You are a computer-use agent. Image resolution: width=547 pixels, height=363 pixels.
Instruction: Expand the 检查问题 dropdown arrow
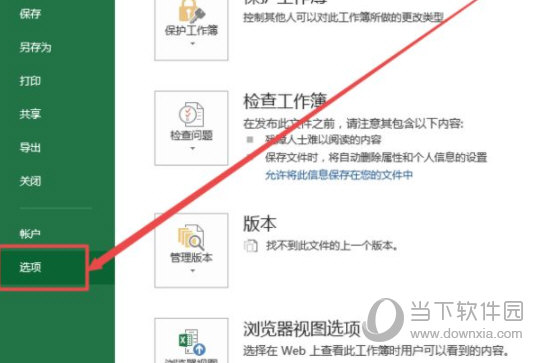click(x=193, y=149)
